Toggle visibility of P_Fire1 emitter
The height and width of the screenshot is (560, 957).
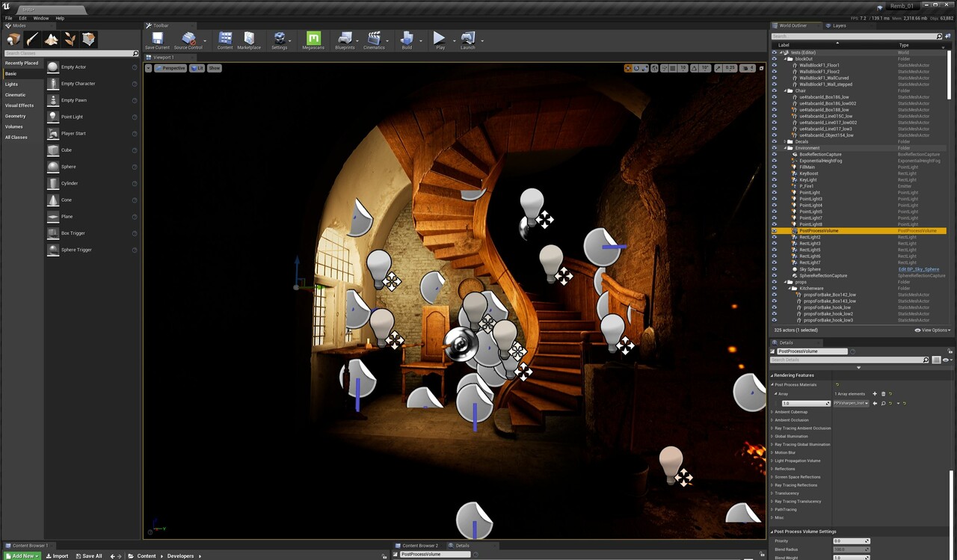click(x=775, y=186)
